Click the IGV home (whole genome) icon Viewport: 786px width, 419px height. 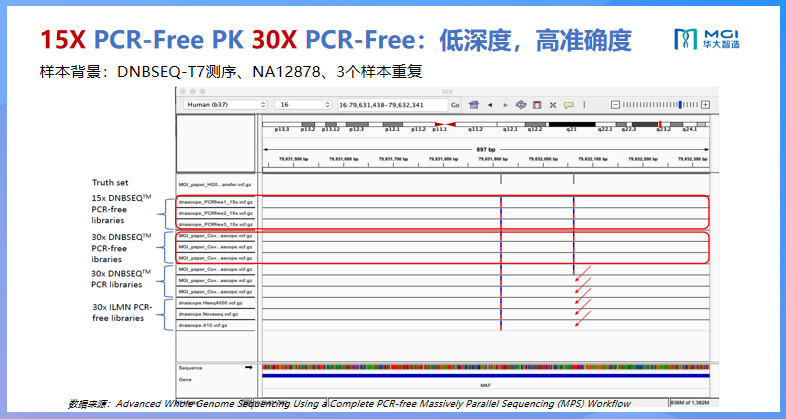click(x=474, y=105)
